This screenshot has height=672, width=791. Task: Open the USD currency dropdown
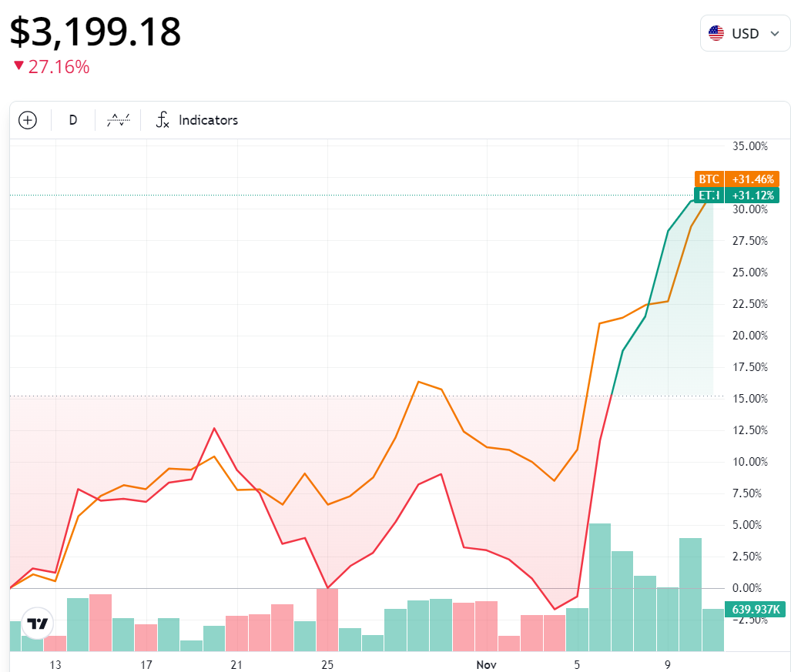(745, 32)
